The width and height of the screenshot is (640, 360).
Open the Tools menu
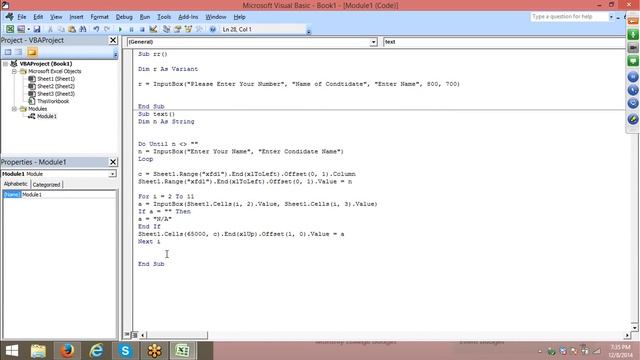pyautogui.click(x=164, y=17)
